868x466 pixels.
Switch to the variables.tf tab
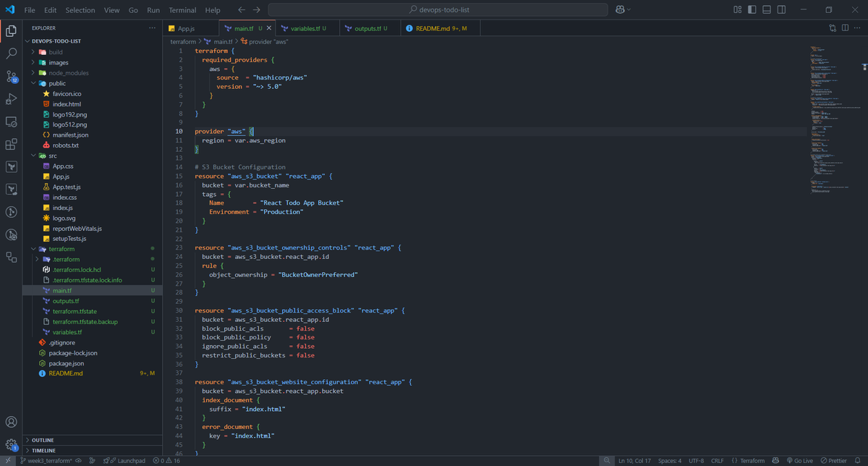307,28
